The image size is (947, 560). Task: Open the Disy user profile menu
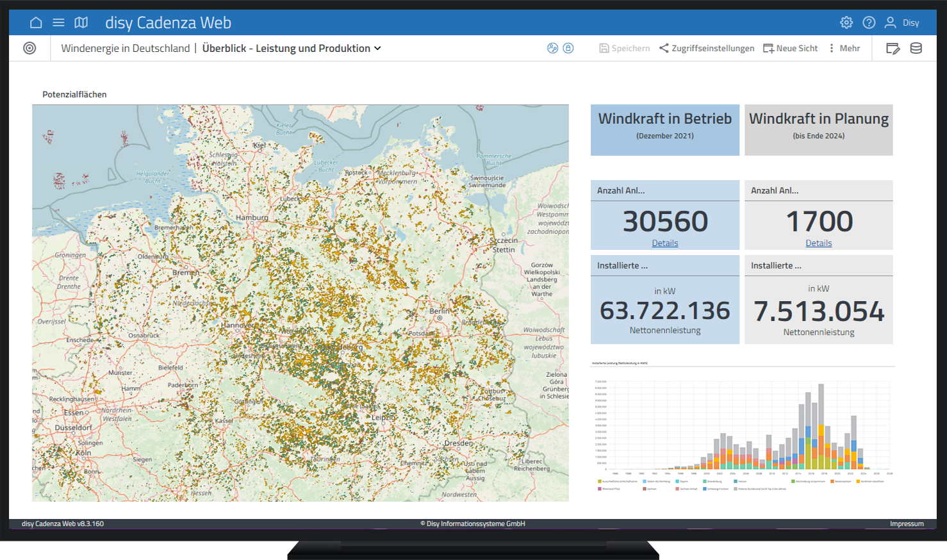click(x=902, y=22)
